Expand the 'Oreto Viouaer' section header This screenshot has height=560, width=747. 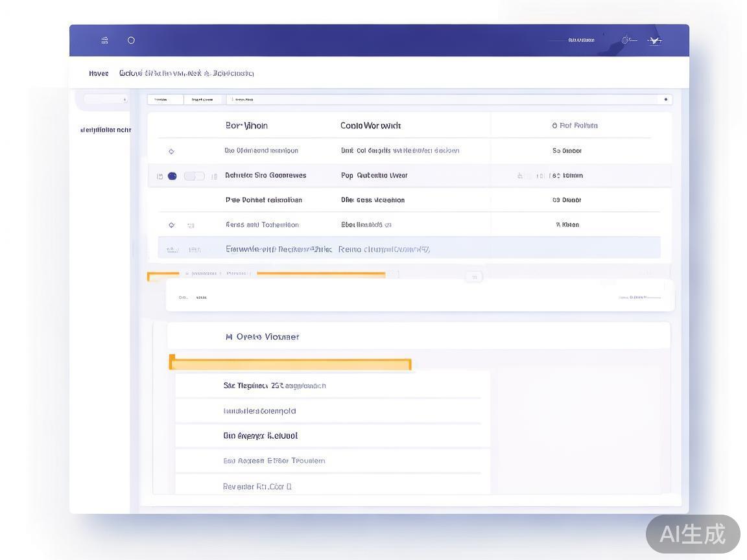pyautogui.click(x=263, y=336)
